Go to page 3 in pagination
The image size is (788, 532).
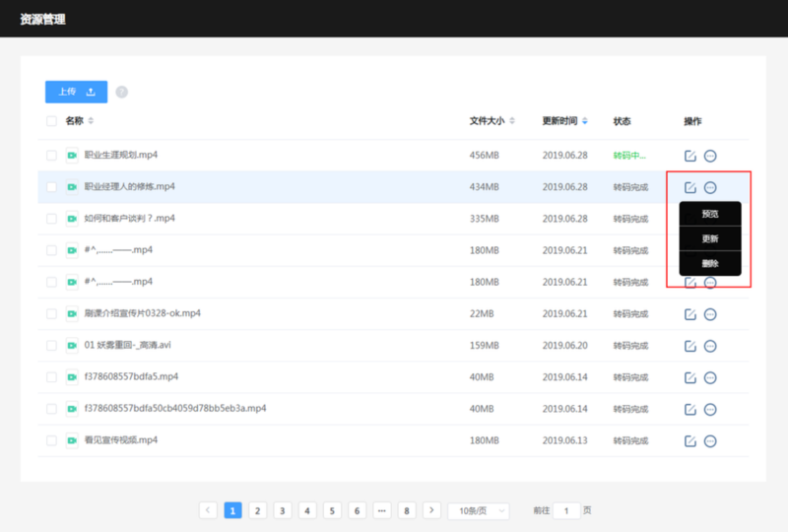[x=283, y=511]
